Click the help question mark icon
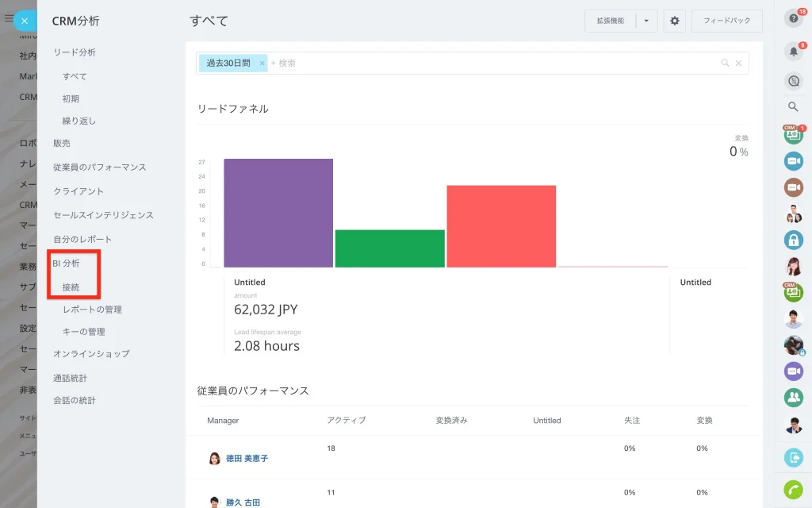Image resolution: width=812 pixels, height=508 pixels. coord(793,19)
